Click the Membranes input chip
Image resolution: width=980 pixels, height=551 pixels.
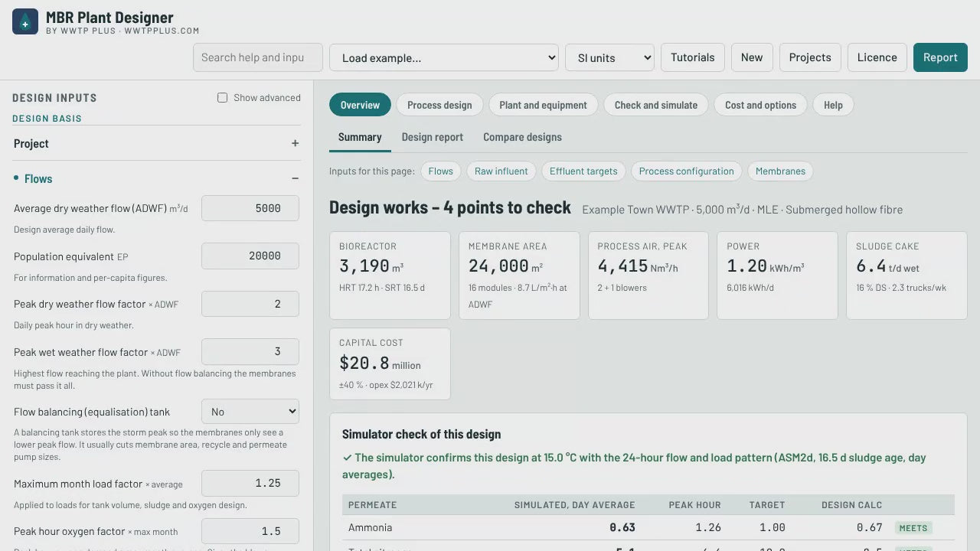(780, 171)
